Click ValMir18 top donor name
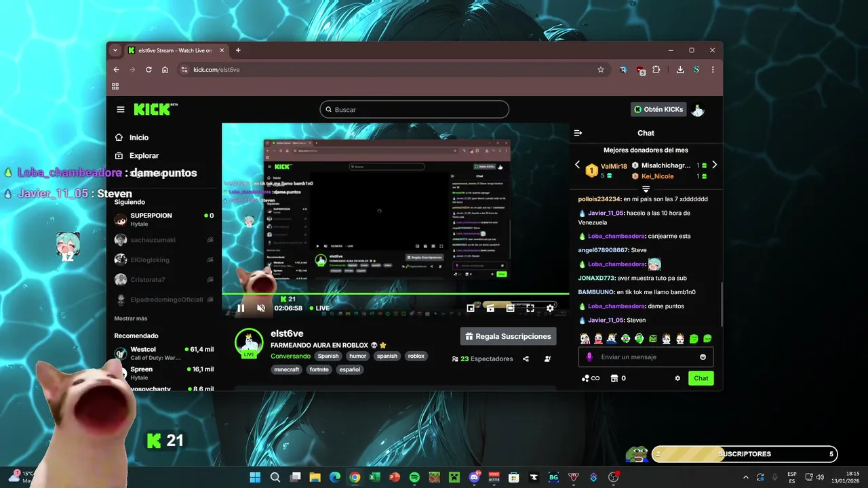 614,166
